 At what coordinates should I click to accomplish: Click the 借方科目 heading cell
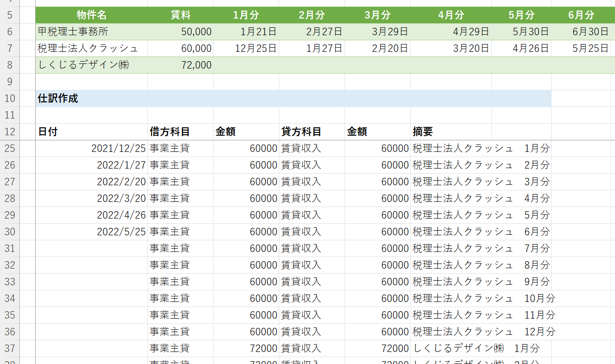coord(180,132)
